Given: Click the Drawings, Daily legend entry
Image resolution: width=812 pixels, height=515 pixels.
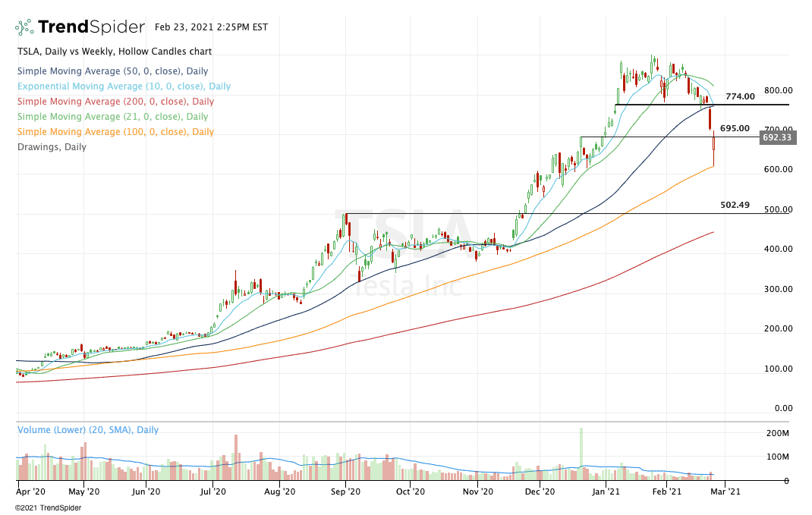Looking at the screenshot, I should tap(52, 147).
